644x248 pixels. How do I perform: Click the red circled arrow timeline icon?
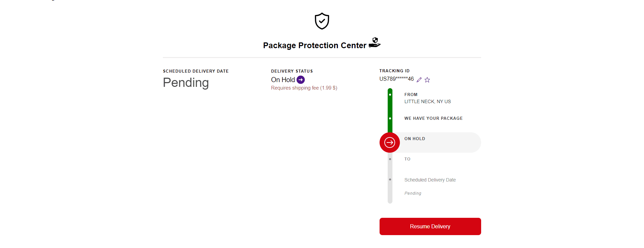point(390,142)
